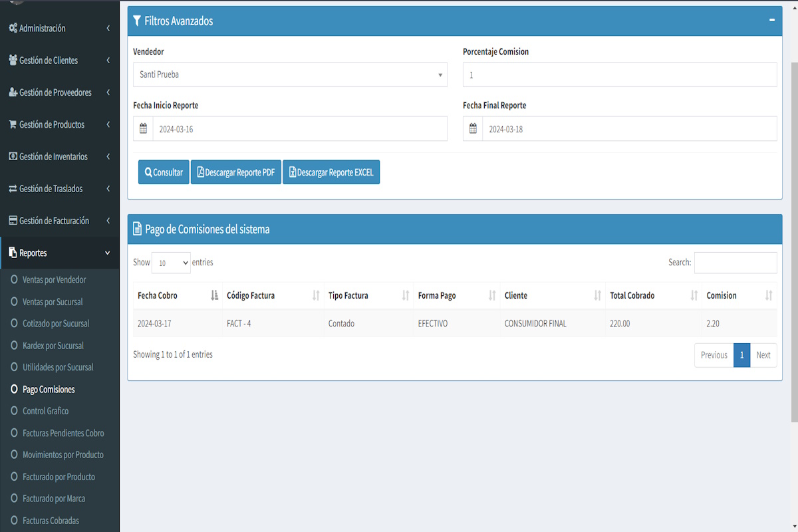798x532 pixels.
Task: Open the Vendedor dropdown
Action: coord(290,75)
